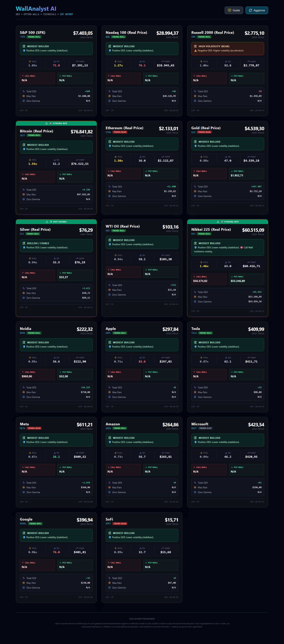Click the Total GEX pulse icon in WTI Oil card

coord(109,285)
